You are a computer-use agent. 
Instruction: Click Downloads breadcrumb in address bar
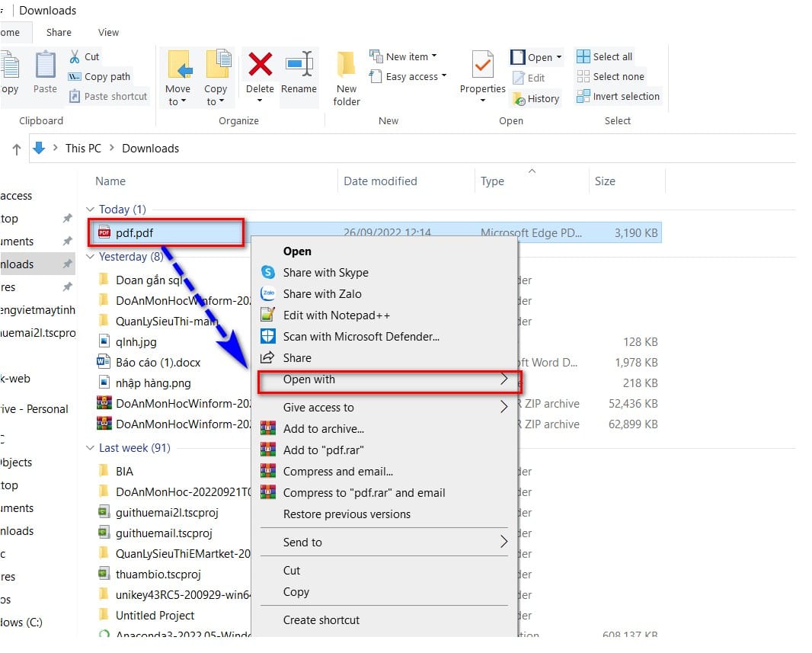(x=150, y=149)
